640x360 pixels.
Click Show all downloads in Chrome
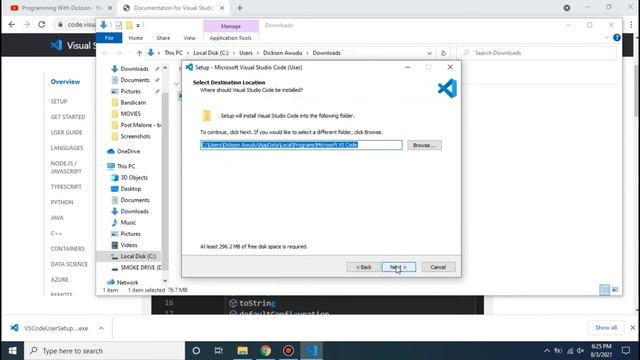click(606, 327)
